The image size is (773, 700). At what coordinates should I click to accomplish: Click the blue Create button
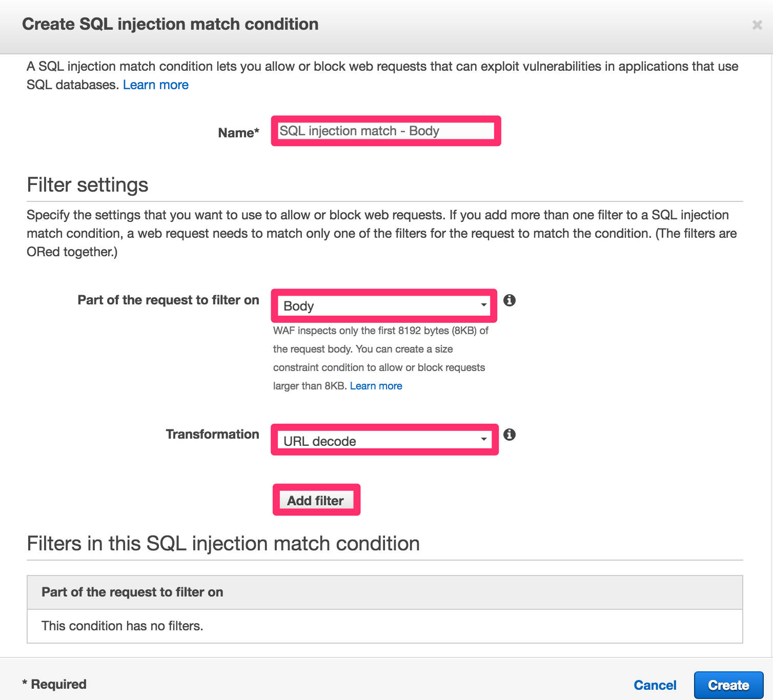[x=728, y=685]
